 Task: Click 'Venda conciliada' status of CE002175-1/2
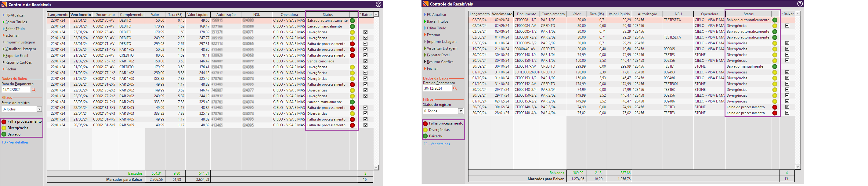(321, 61)
